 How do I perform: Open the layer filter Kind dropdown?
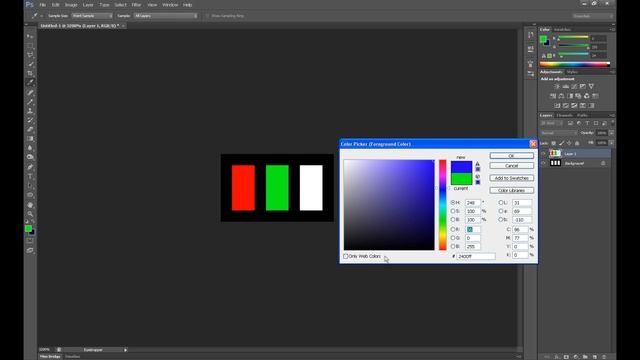551,123
